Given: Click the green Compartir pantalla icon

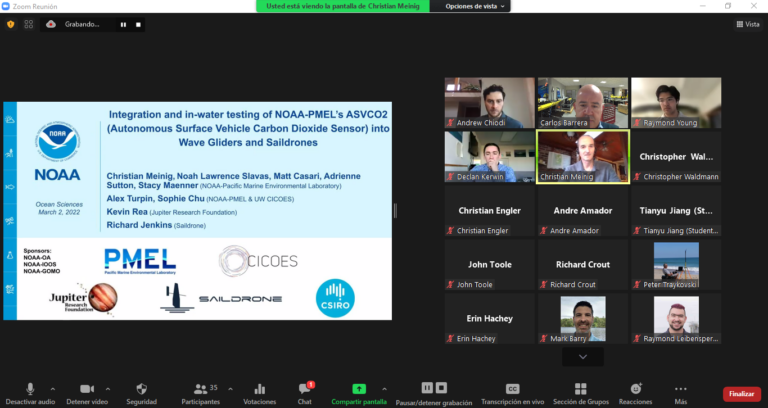Looking at the screenshot, I should (359, 389).
